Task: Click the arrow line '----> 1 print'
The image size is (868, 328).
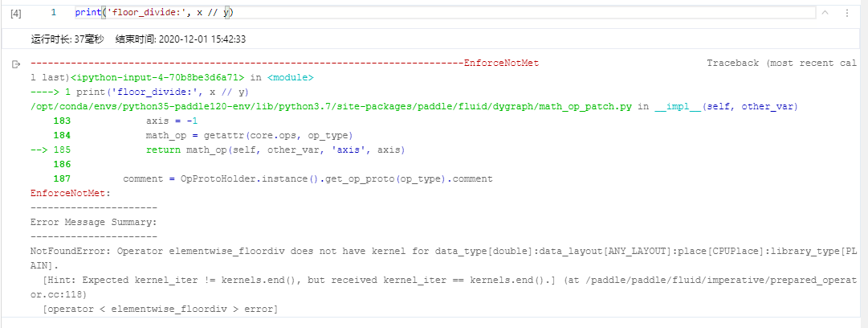Action: [x=139, y=92]
